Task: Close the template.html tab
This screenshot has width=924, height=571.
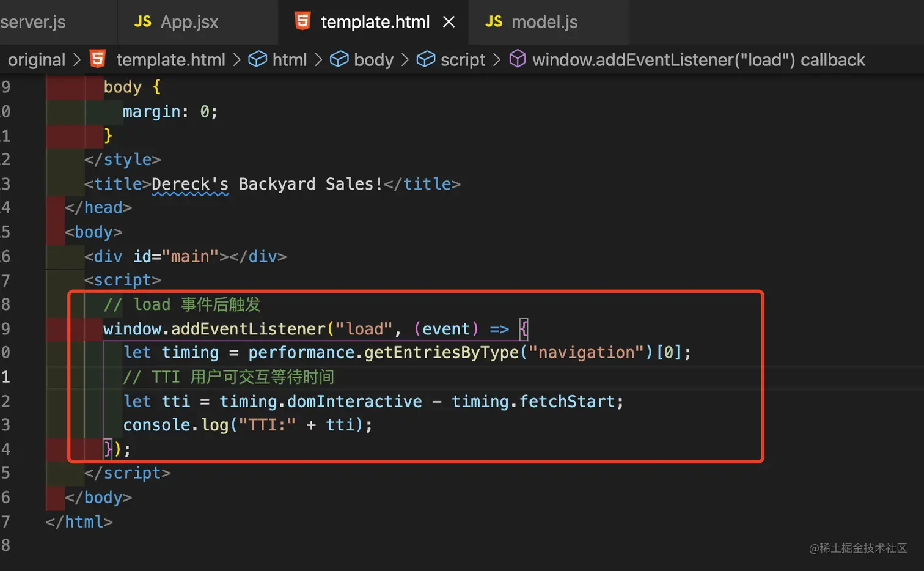Action: [449, 22]
